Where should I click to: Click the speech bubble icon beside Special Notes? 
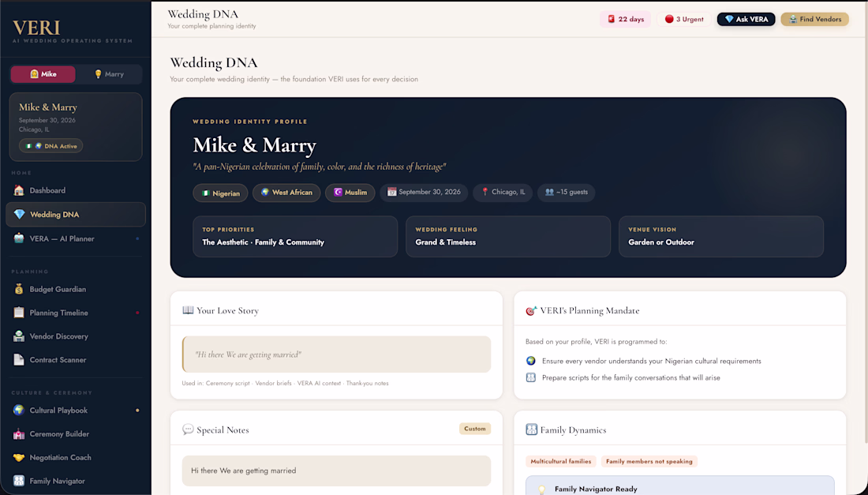189,429
